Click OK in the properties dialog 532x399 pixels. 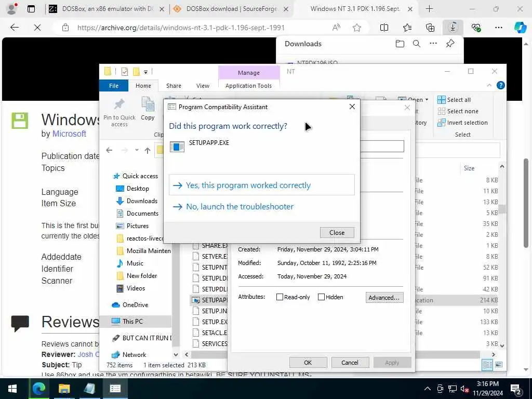click(308, 363)
